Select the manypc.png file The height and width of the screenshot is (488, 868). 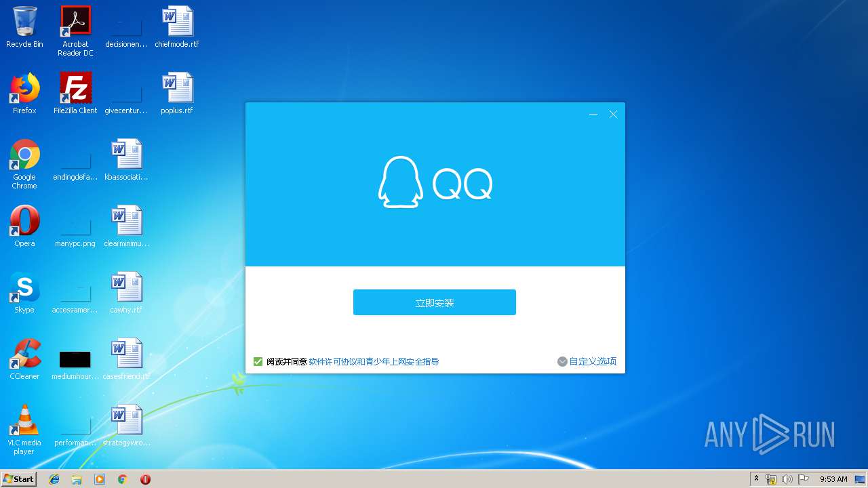pos(75,232)
